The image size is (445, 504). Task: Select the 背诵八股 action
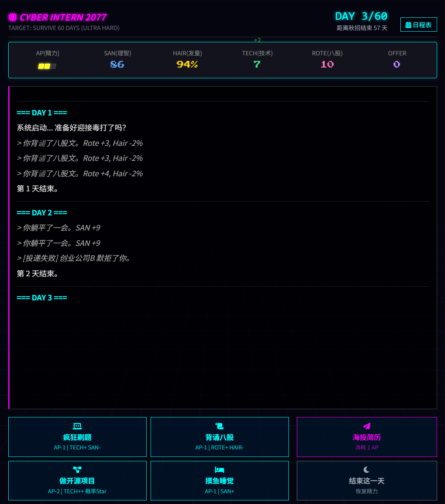(219, 437)
